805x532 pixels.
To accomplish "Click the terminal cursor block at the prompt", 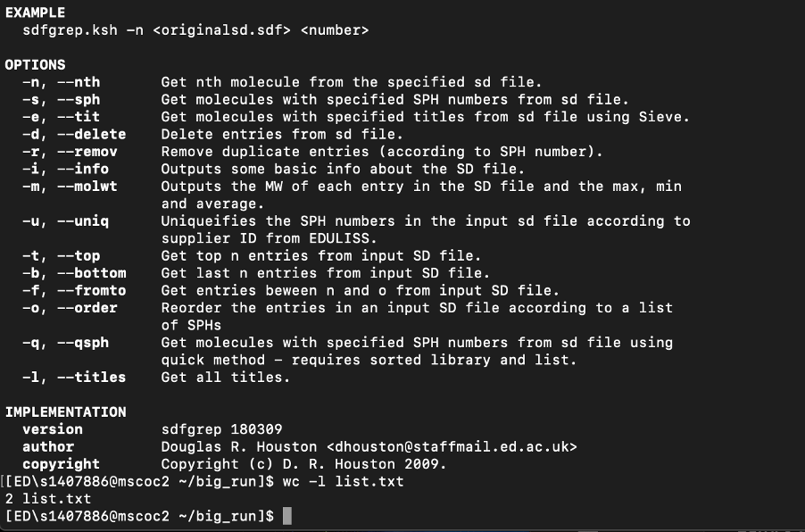I will point(286,516).
